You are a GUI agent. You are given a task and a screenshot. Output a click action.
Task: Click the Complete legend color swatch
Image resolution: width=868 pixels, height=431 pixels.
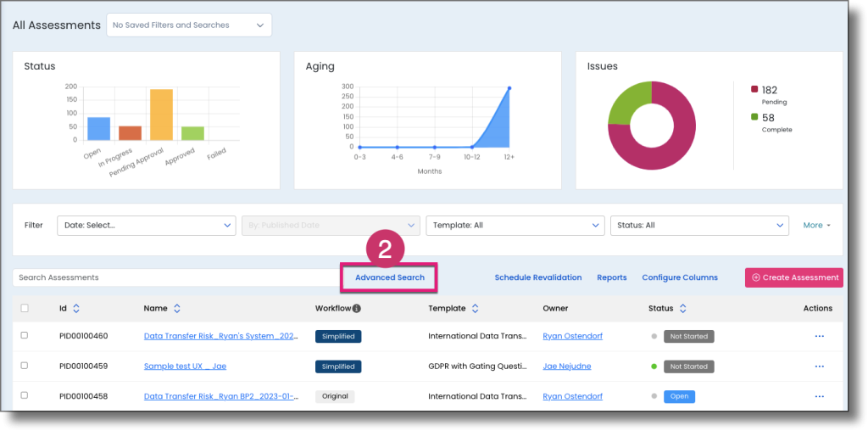pyautogui.click(x=754, y=117)
